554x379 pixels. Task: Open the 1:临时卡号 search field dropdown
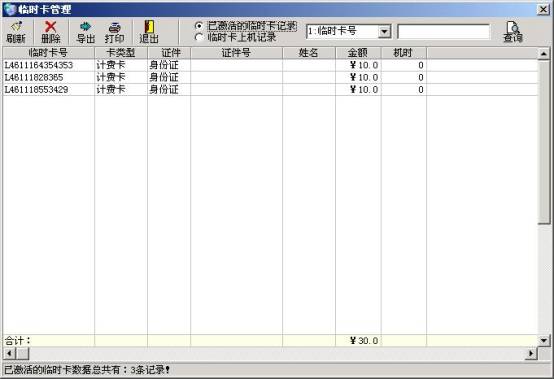point(384,32)
